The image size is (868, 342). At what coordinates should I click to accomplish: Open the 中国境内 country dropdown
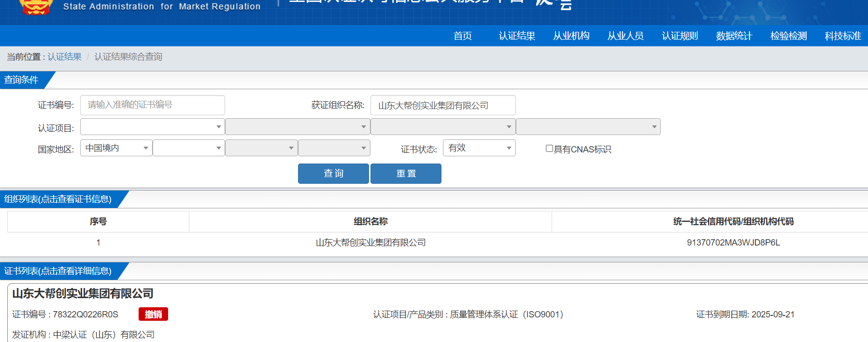click(116, 148)
